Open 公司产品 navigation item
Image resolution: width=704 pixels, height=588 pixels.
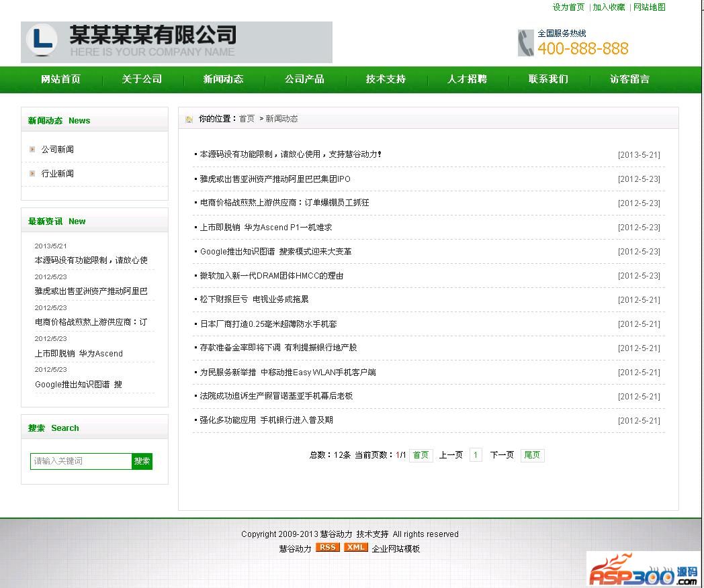click(304, 79)
